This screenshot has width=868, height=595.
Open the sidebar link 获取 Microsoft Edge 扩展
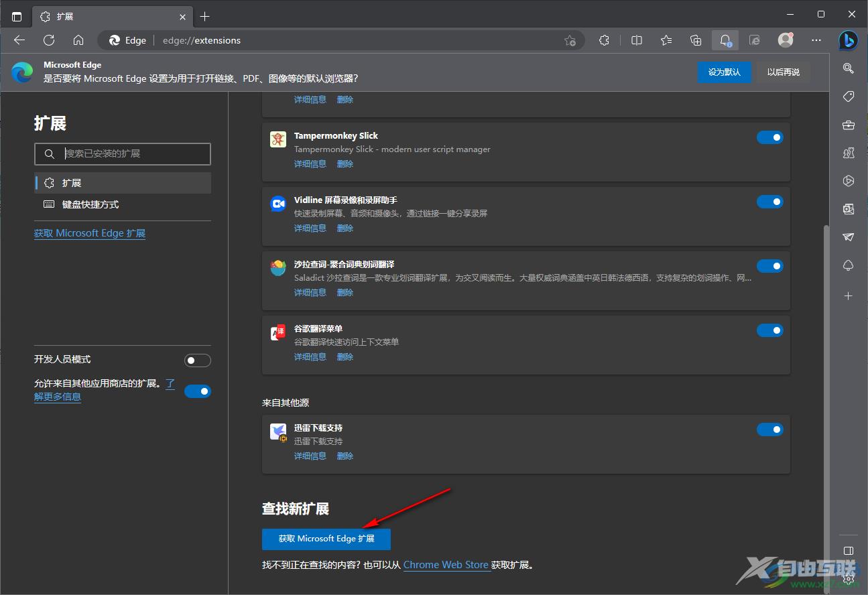click(90, 233)
